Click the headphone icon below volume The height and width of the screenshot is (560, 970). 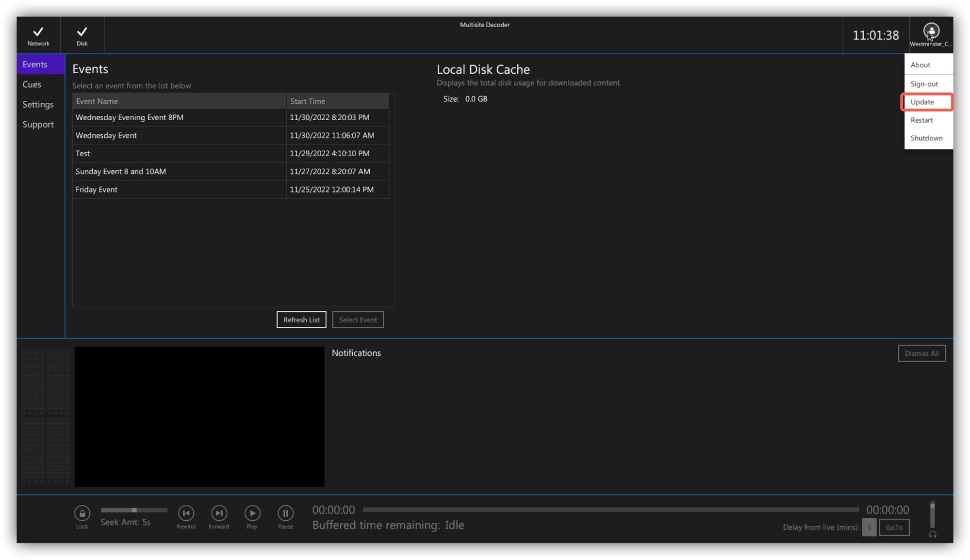click(932, 535)
